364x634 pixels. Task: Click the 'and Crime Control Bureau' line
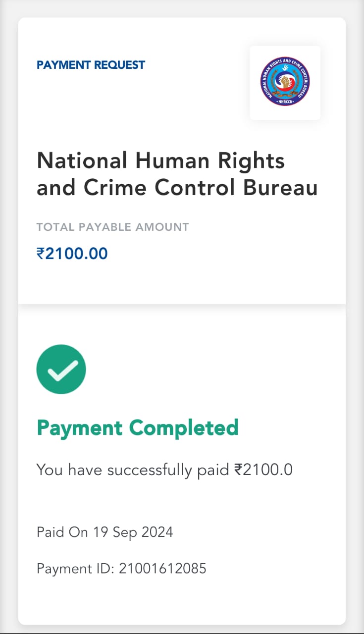(177, 188)
